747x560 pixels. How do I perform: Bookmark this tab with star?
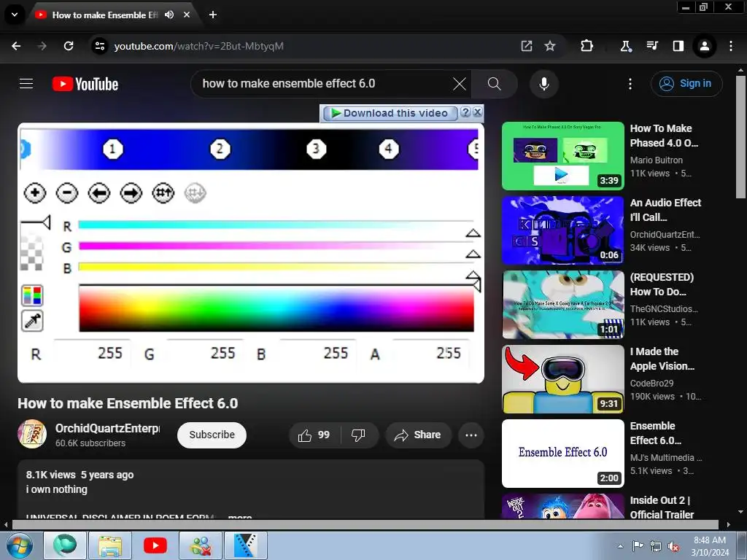pyautogui.click(x=550, y=46)
